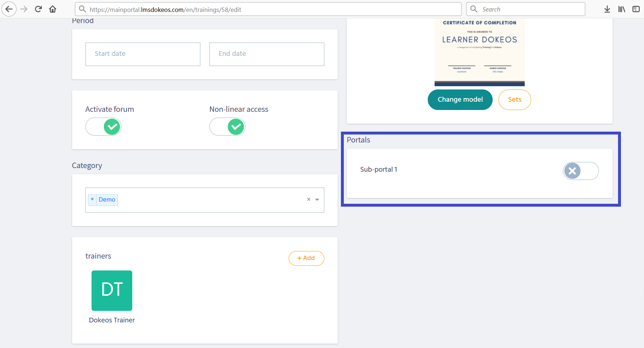Open the browser downloads icon

(607, 9)
